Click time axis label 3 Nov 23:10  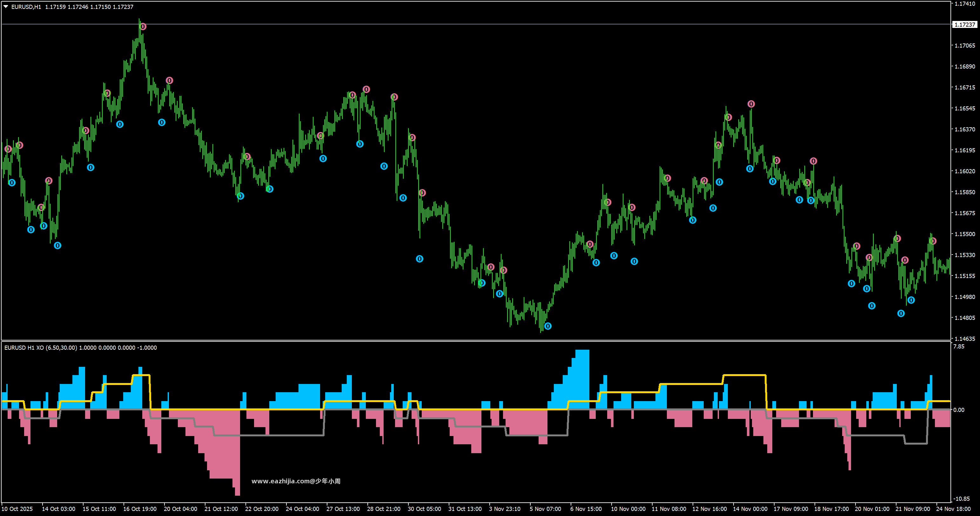505,509
